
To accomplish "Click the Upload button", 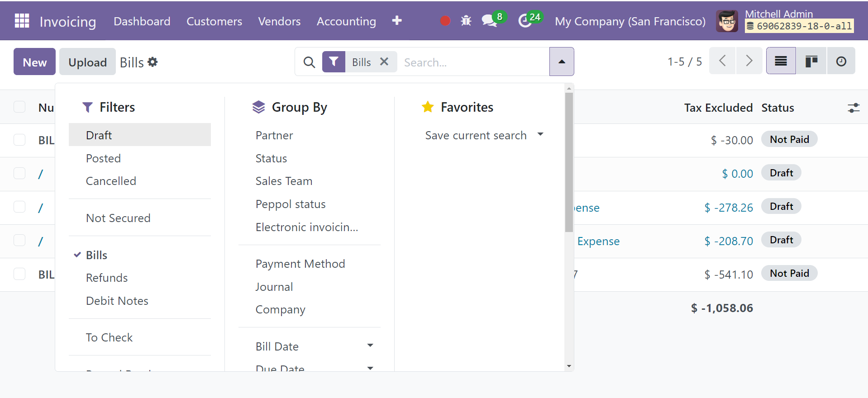I will click(x=87, y=62).
